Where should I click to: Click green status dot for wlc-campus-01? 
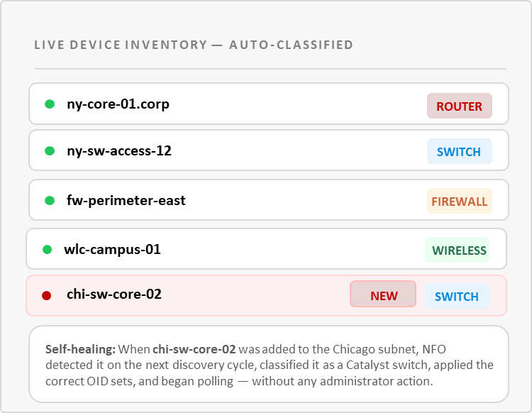pyautogui.click(x=47, y=249)
